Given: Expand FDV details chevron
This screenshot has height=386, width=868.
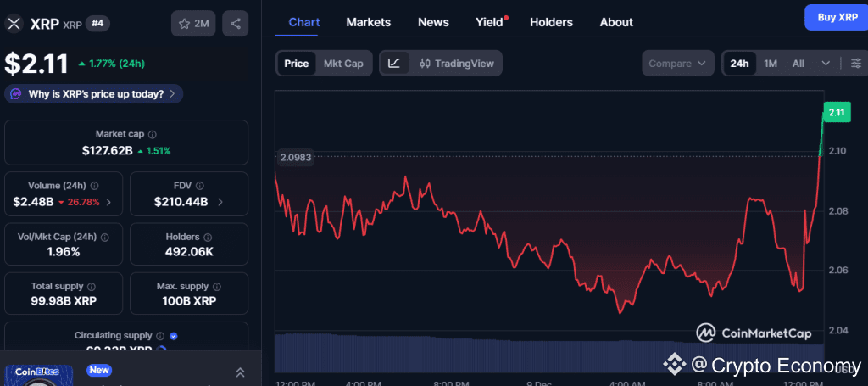Looking at the screenshot, I should [220, 202].
